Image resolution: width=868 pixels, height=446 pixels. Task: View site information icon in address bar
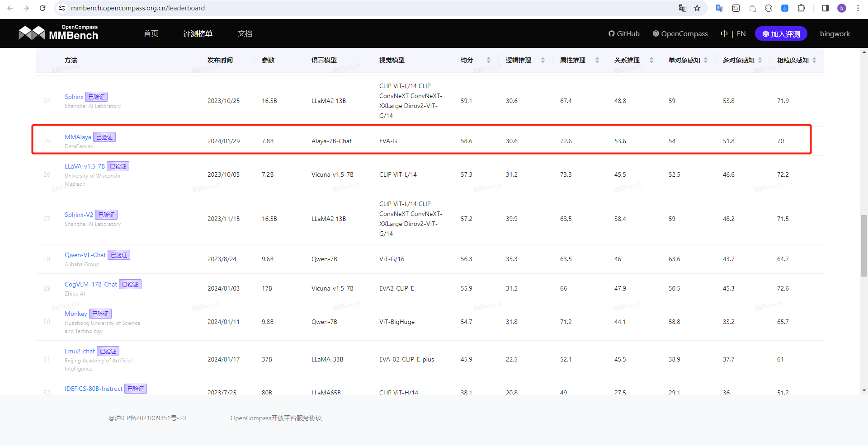[62, 8]
